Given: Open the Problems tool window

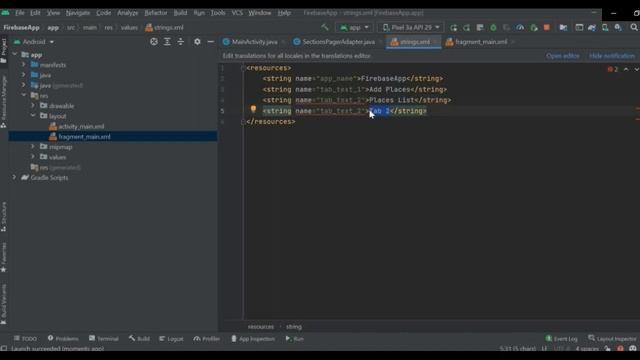Looking at the screenshot, I should 63,339.
